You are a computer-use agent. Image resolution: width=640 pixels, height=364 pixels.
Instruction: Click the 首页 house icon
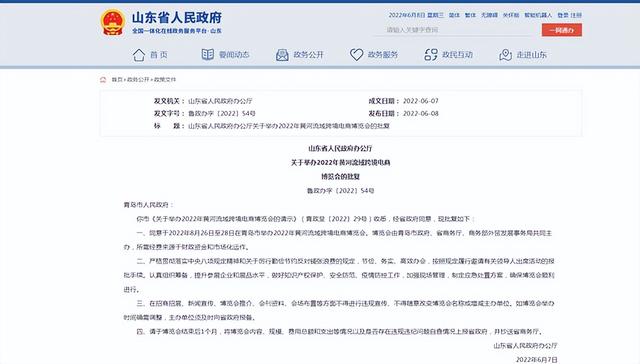[139, 55]
